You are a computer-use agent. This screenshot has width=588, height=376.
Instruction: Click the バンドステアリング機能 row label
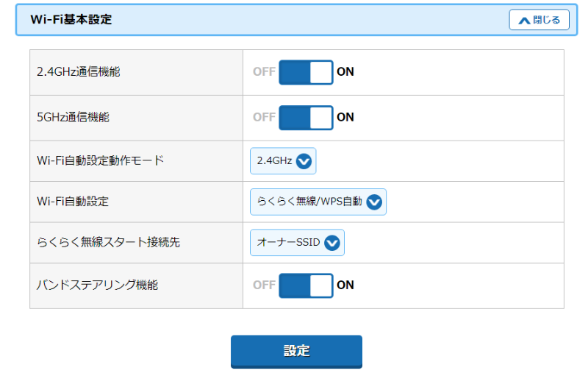[97, 285]
